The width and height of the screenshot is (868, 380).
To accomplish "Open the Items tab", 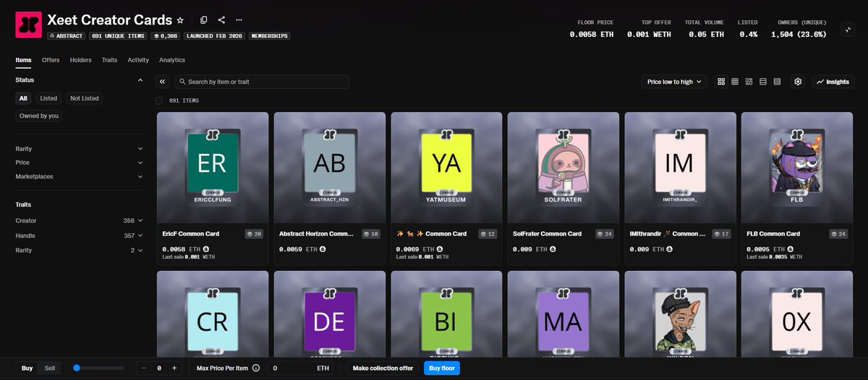I will (24, 60).
